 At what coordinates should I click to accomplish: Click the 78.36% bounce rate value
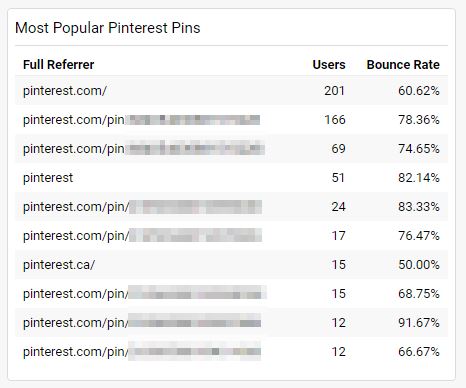[x=419, y=120]
